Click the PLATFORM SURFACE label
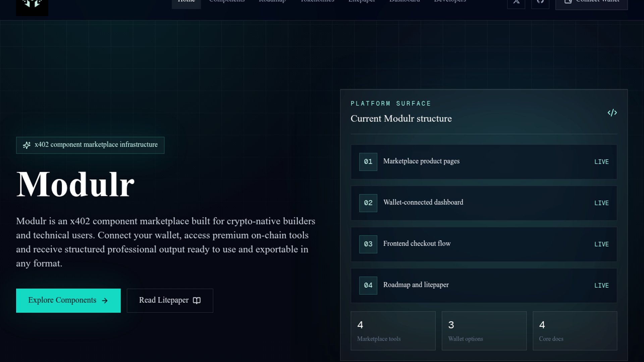 (x=391, y=104)
